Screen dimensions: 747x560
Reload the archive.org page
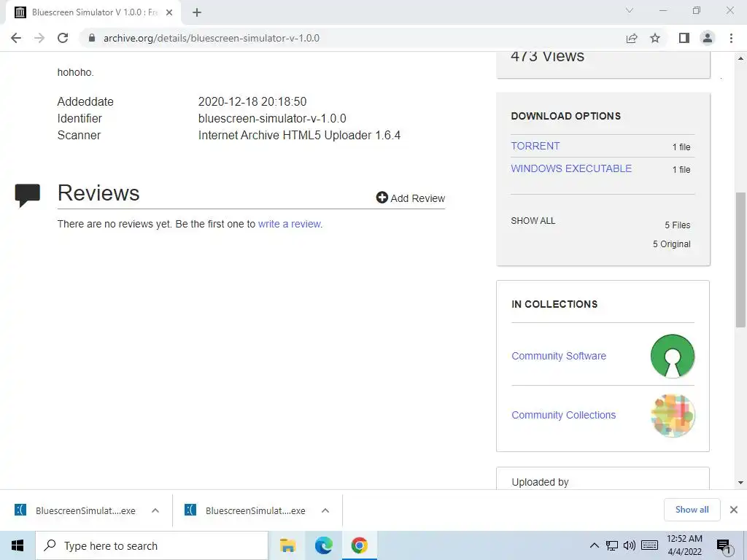click(x=63, y=38)
